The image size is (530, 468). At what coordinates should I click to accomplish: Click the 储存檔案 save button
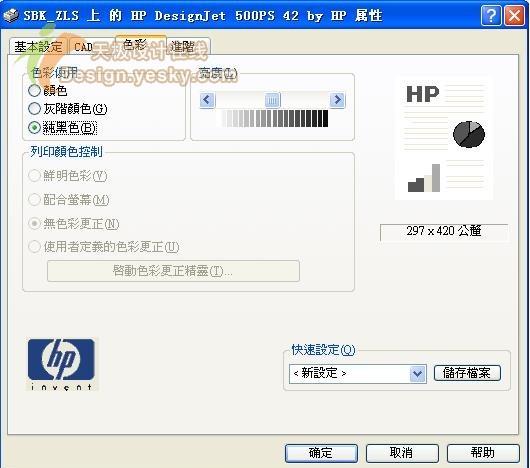click(467, 373)
